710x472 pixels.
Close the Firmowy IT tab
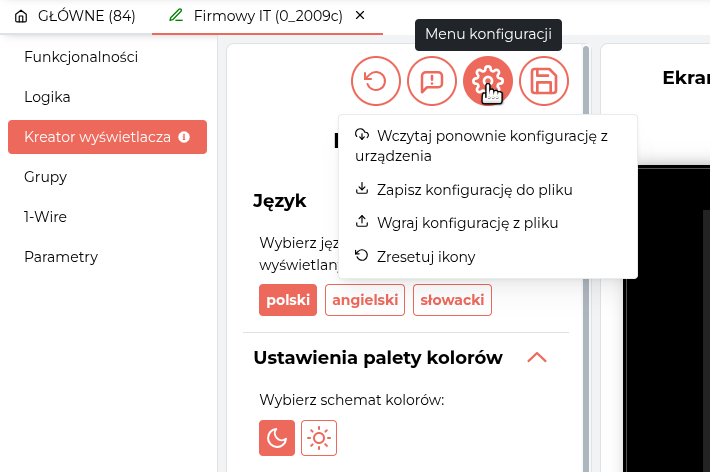click(361, 16)
